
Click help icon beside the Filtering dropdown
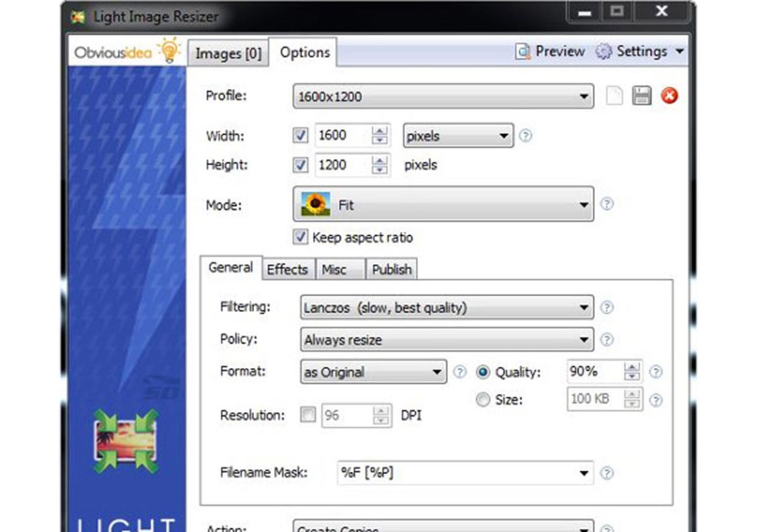pyautogui.click(x=607, y=307)
